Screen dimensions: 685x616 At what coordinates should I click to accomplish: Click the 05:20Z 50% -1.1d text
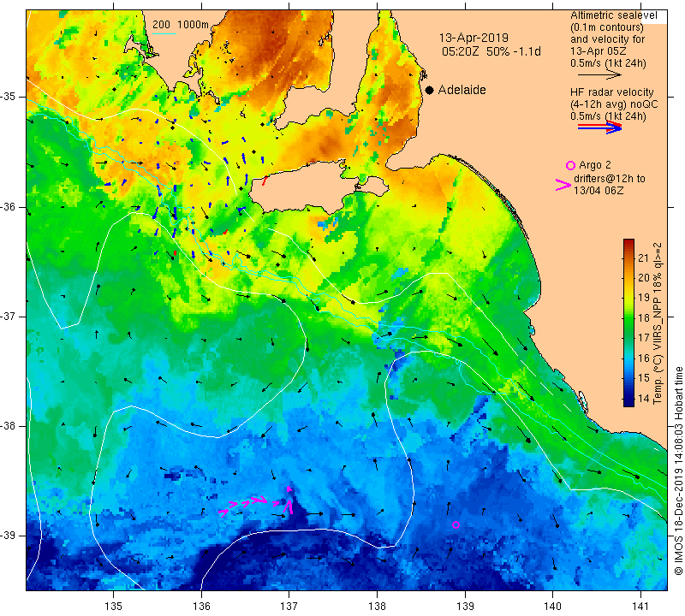[491, 51]
